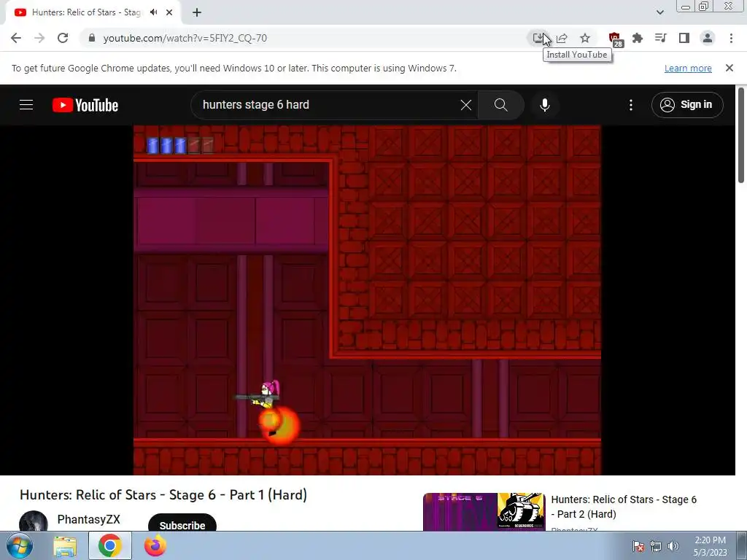Go back with the browser back arrow
The width and height of the screenshot is (747, 560).
(x=16, y=38)
